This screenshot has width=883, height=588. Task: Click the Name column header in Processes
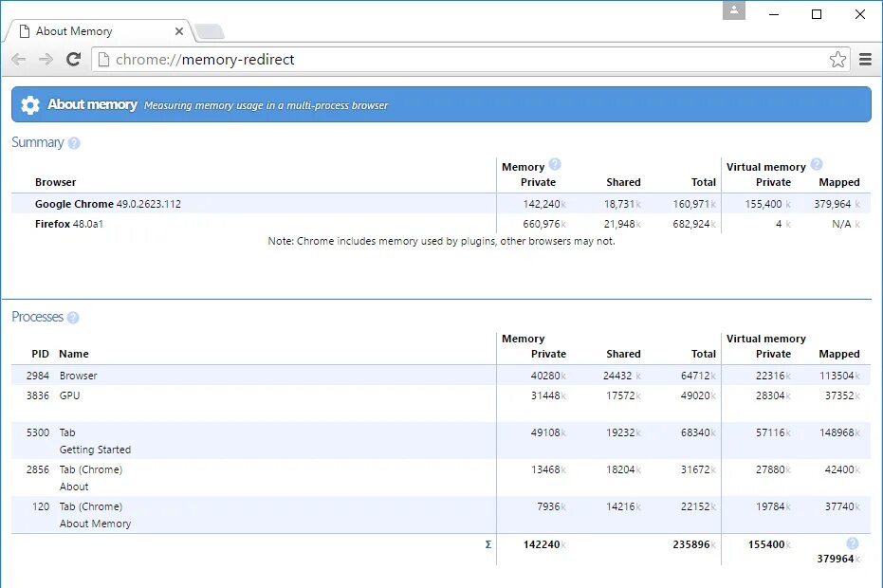(74, 354)
